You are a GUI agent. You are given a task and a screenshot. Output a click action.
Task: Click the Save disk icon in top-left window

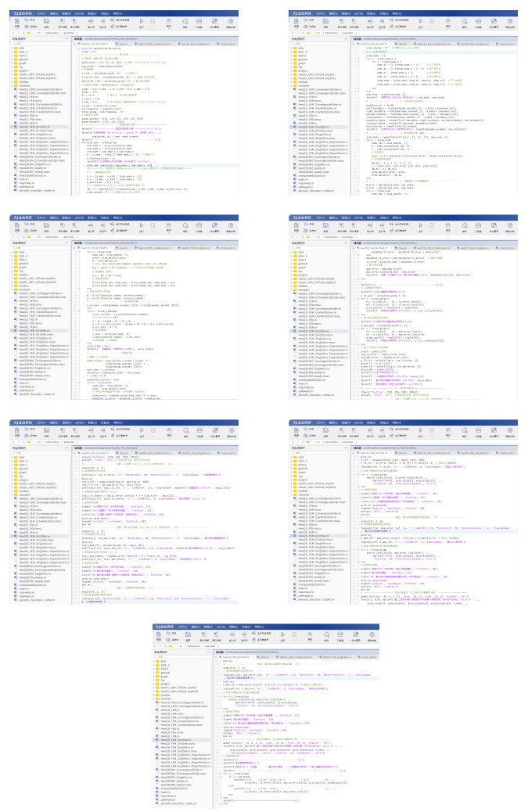(47, 21)
